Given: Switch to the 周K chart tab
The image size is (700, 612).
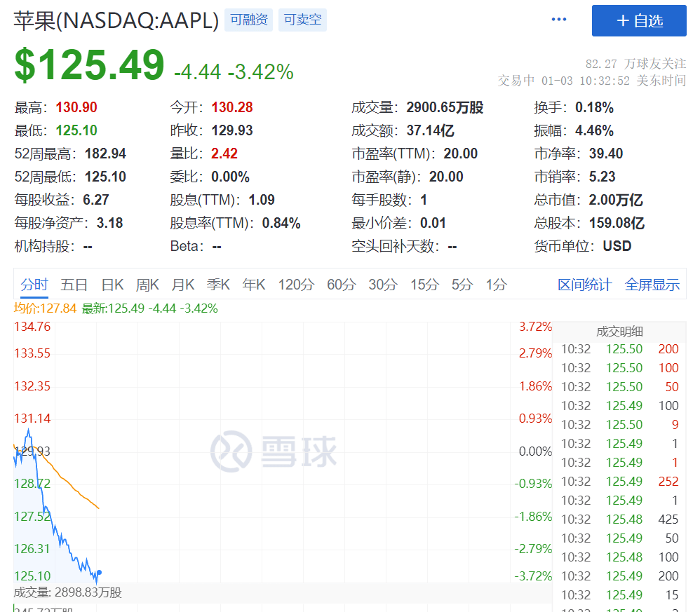Looking at the screenshot, I should pyautogui.click(x=147, y=285).
